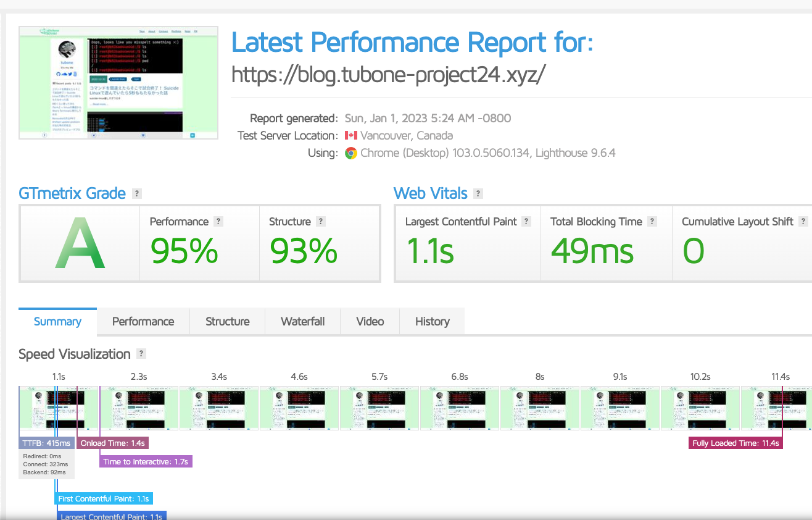
Task: Switch to the Structure tab
Action: point(227,322)
